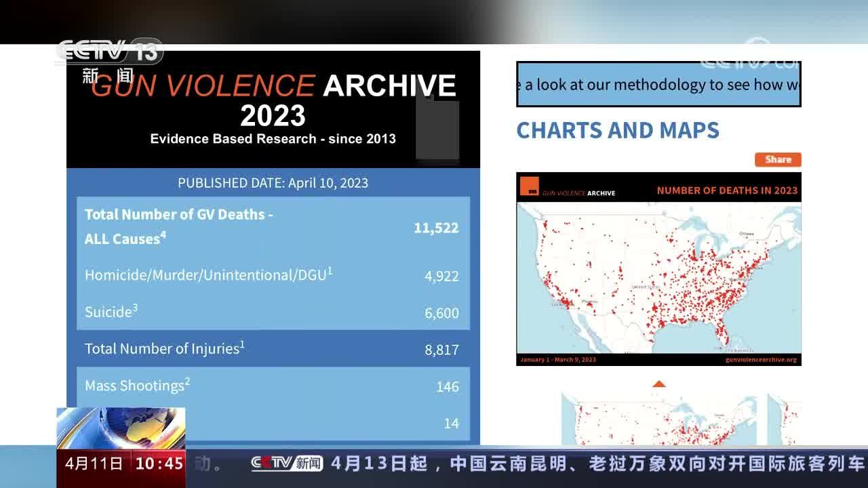Select the 146 mass shootings count
This screenshot has width=868, height=488.
(448, 386)
